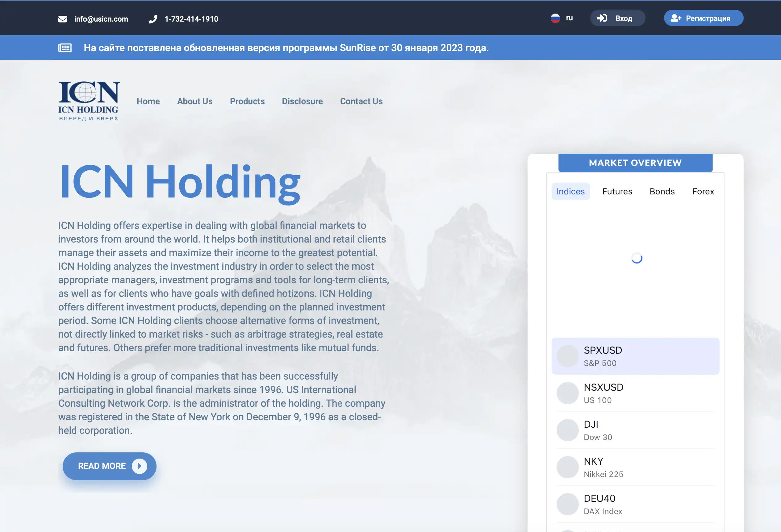The image size is (781, 532).
Task: Select the DEU40 DAX Index row
Action: pyautogui.click(x=636, y=504)
